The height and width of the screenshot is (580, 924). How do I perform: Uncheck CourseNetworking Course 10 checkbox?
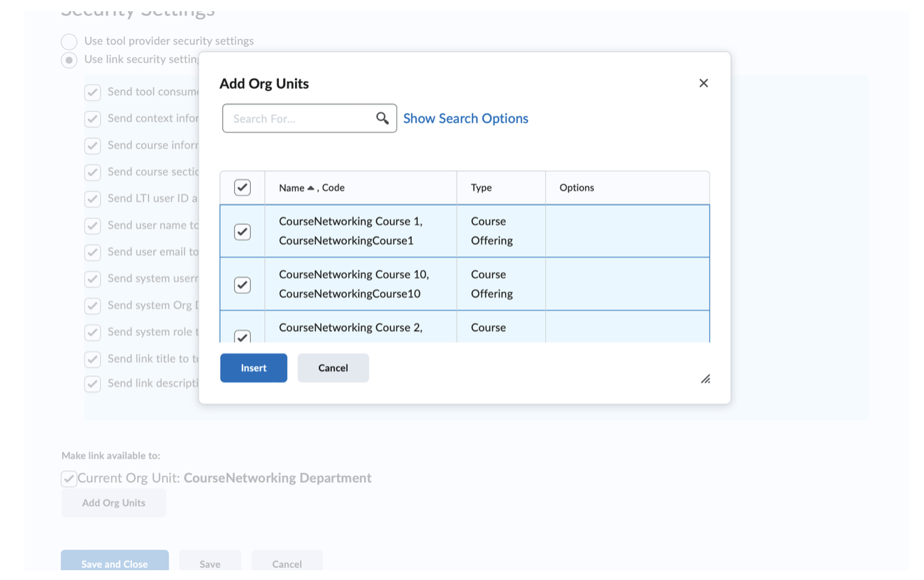pos(242,284)
